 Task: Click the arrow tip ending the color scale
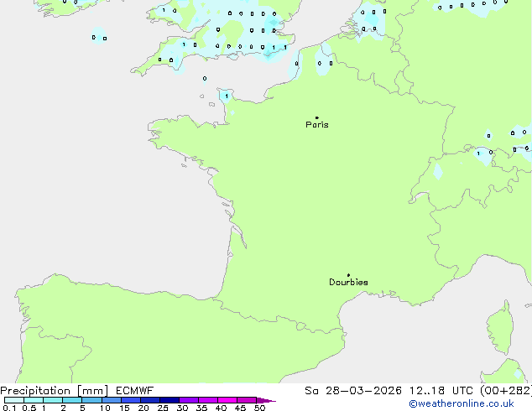click(273, 401)
